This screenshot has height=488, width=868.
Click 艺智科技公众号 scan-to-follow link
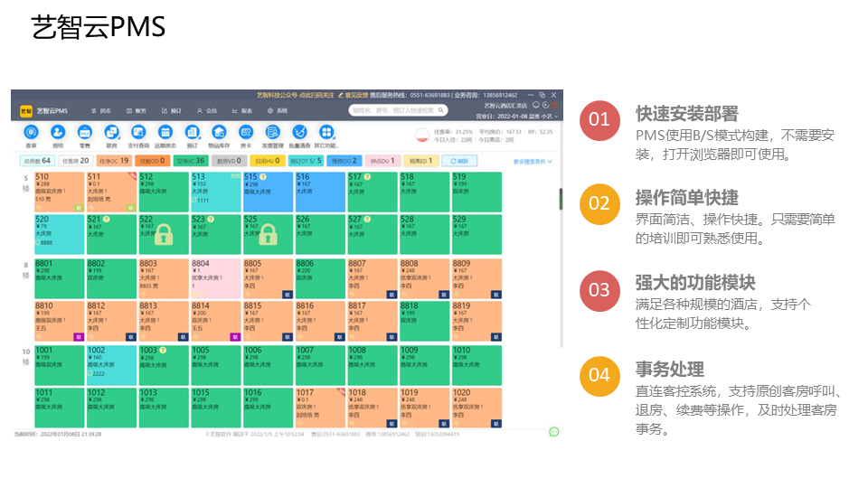tap(295, 95)
